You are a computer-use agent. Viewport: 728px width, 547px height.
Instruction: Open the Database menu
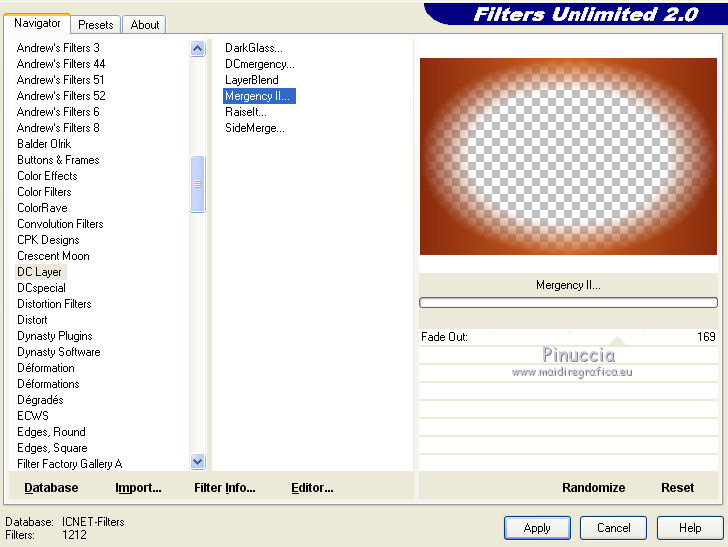point(51,488)
